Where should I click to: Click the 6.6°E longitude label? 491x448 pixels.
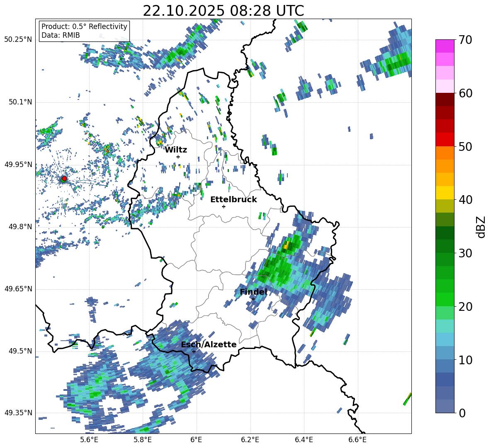click(357, 440)
